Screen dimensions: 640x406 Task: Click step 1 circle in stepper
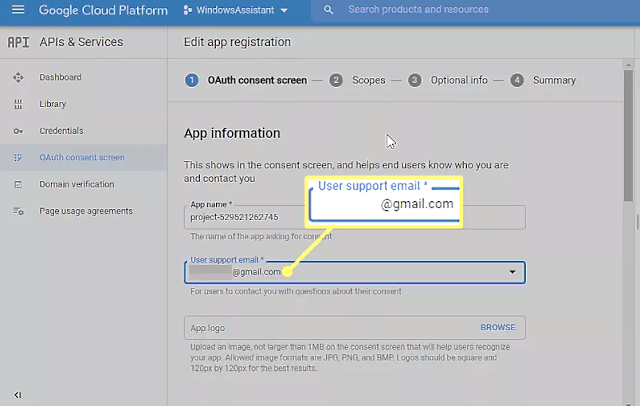[x=191, y=80]
